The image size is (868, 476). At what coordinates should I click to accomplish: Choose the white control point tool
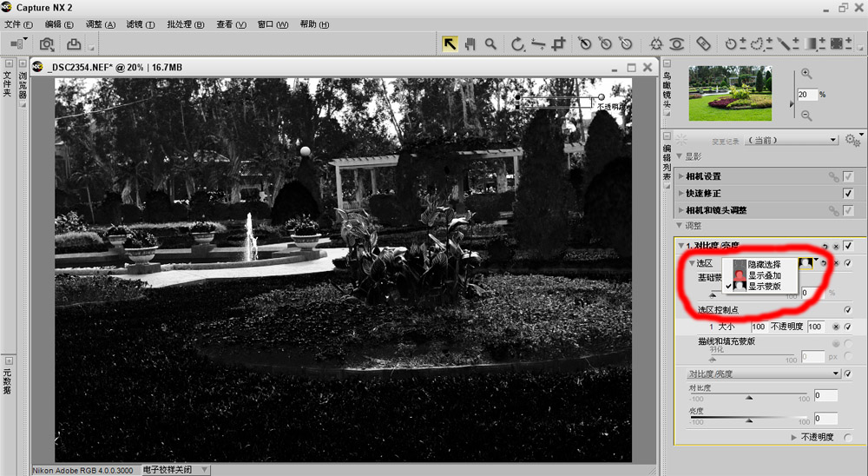626,43
